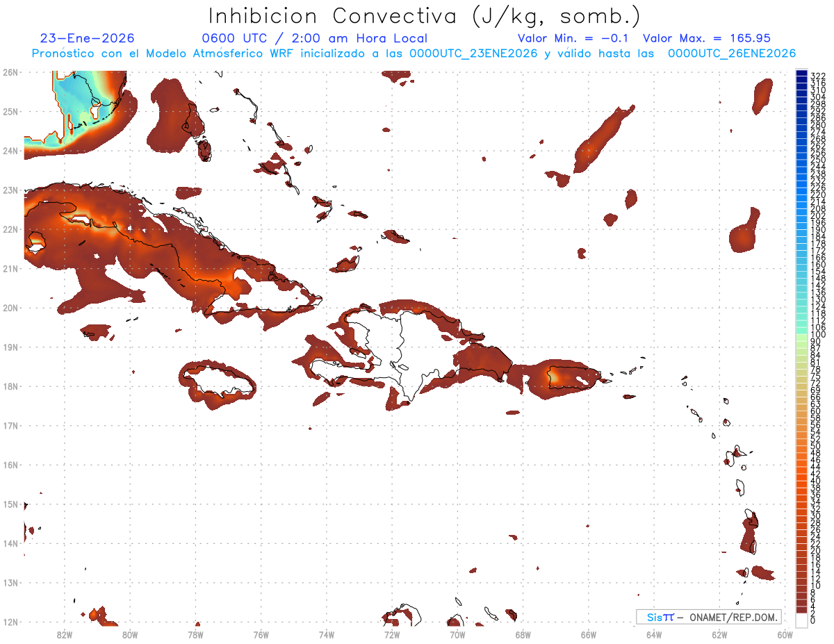Click the "Valor Min. = -0.1" text
Image resolution: width=834 pixels, height=644 pixels.
(x=573, y=39)
